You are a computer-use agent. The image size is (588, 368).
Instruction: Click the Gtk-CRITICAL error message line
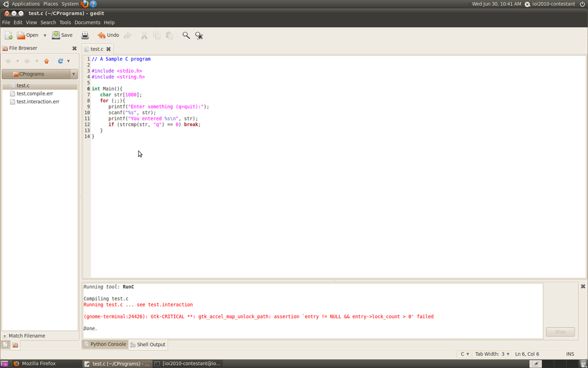pos(258,317)
